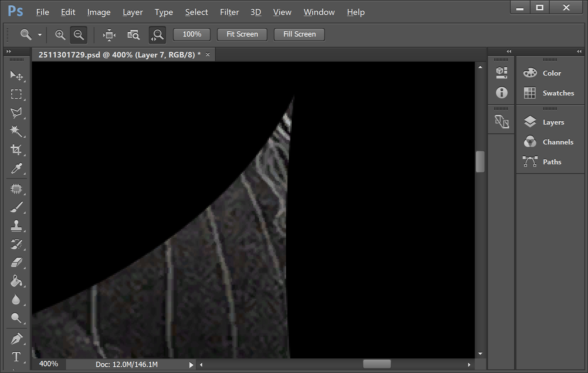Click the Fit Screen button
The width and height of the screenshot is (588, 373).
click(x=242, y=34)
